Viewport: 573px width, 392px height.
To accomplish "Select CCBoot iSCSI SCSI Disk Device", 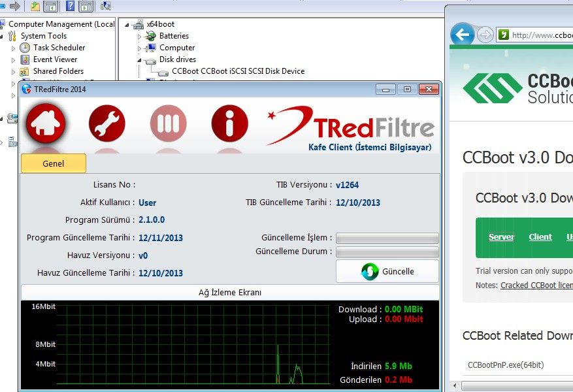I will coord(238,71).
